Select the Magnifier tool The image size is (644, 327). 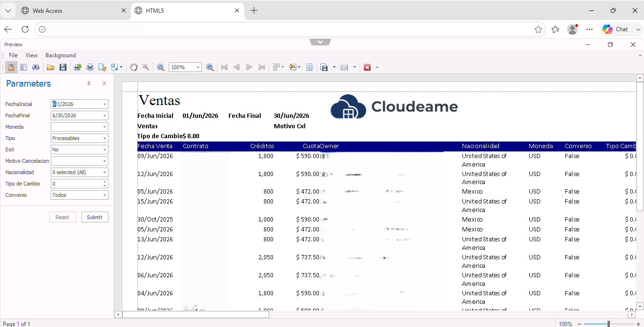[146, 67]
